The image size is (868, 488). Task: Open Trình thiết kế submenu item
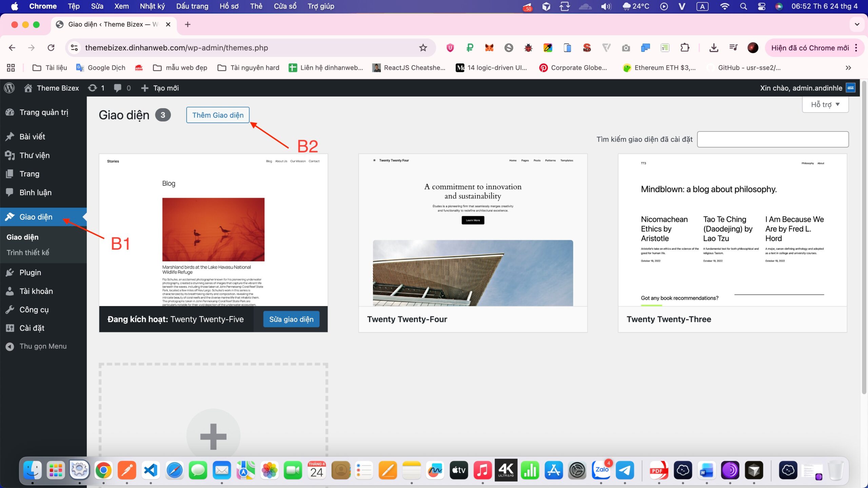pyautogui.click(x=28, y=252)
